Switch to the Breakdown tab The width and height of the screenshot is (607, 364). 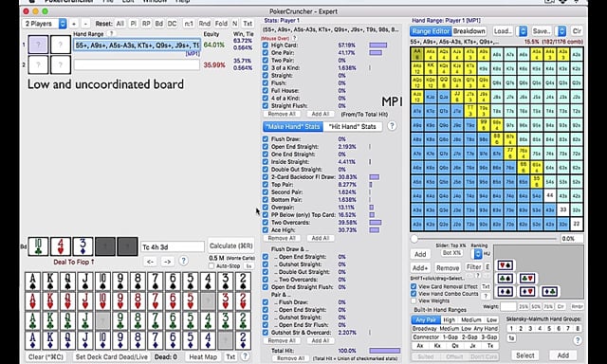pos(469,31)
